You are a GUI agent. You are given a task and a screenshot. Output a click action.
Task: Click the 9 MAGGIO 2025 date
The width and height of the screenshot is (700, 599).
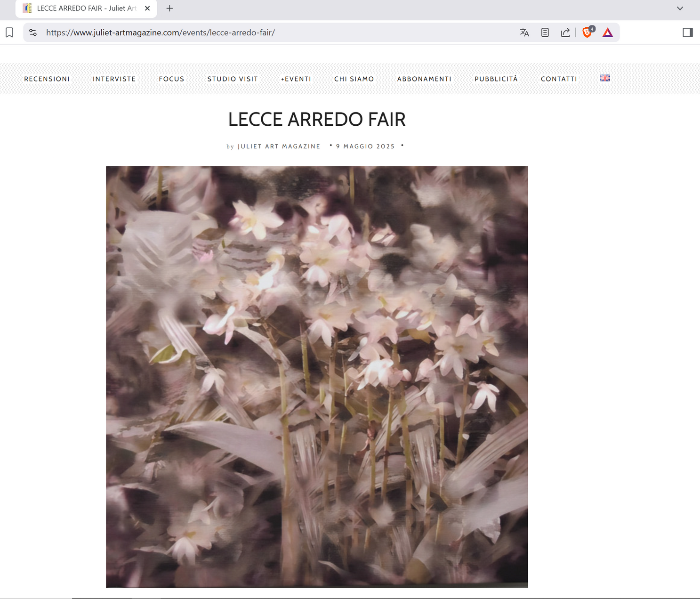365,146
